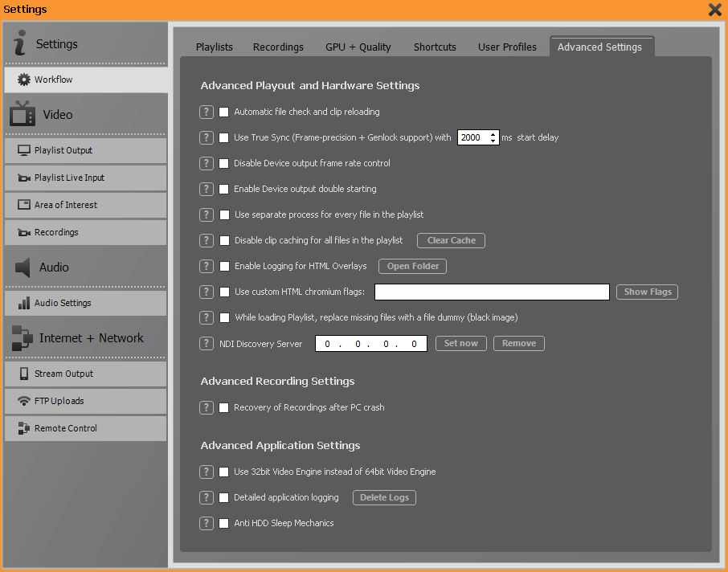The height and width of the screenshot is (572, 728).
Task: Check Disable Device output frame rate control
Action: [x=224, y=163]
